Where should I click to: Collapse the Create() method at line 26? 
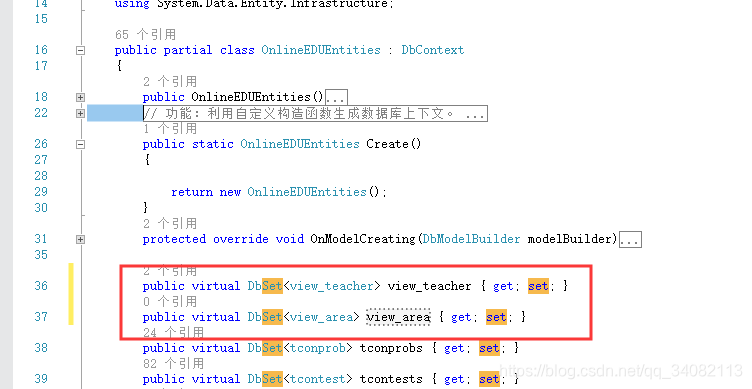[81, 144]
